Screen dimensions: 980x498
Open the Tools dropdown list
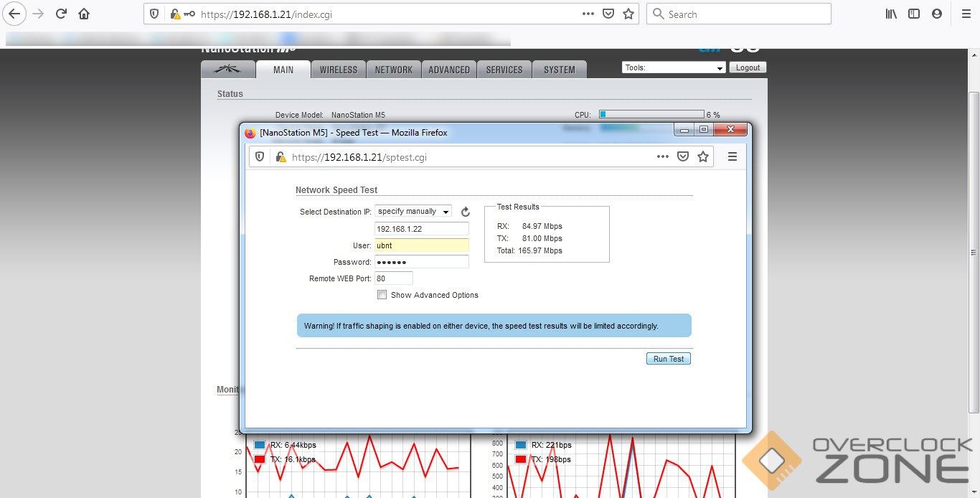click(674, 67)
